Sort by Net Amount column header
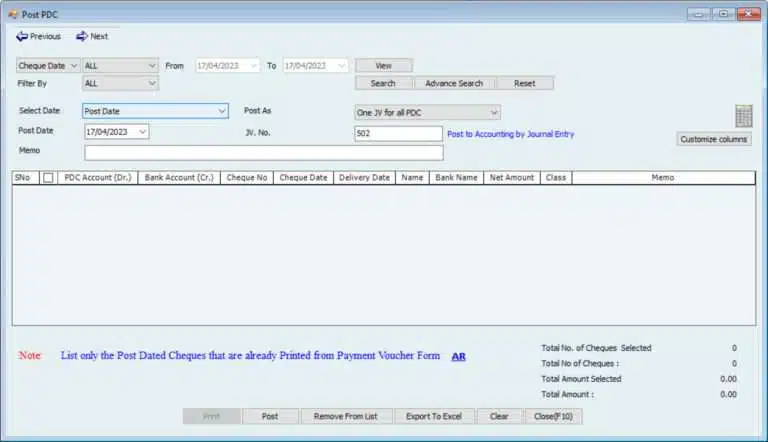This screenshot has width=768, height=442. click(512, 178)
